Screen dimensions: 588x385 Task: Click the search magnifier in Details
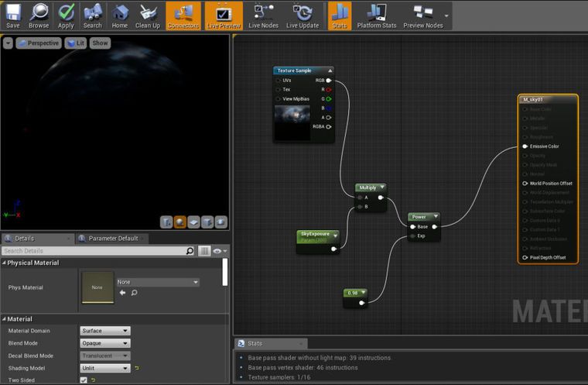[x=190, y=250]
